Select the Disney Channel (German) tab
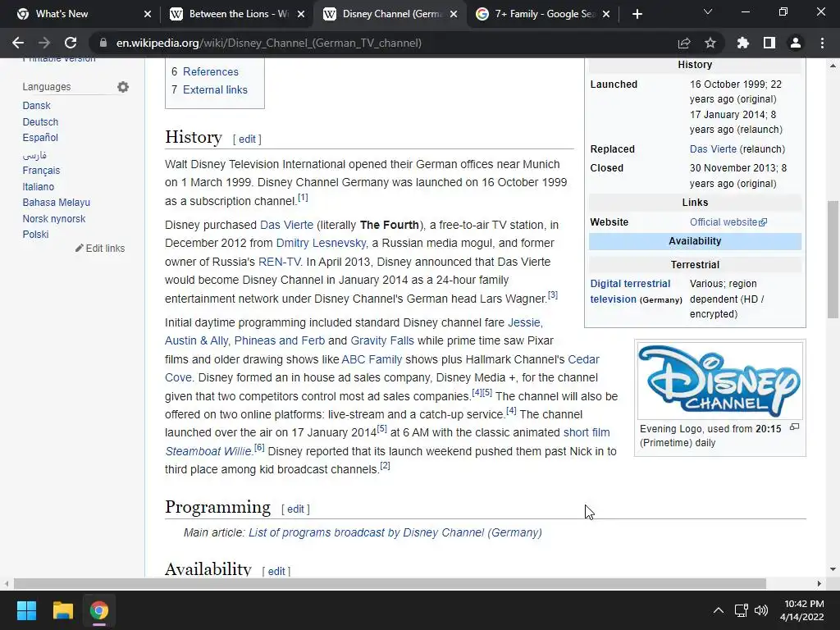 click(390, 14)
